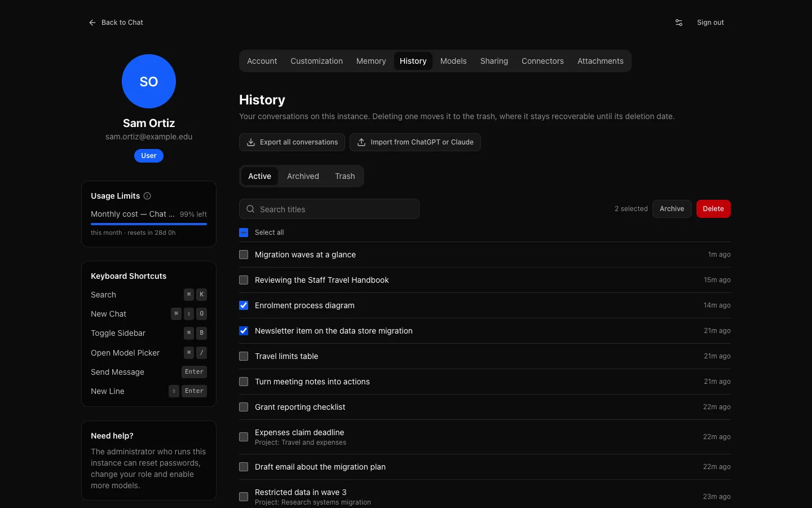Uncheck Enrolment process diagram
This screenshot has height=508, width=812.
coord(244,305)
